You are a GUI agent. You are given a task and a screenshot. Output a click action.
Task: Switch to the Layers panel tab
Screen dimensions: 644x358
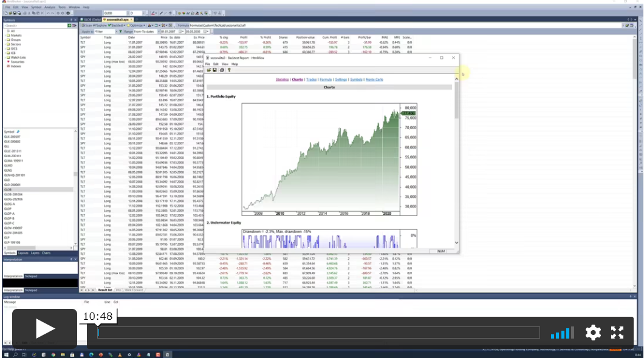click(35, 253)
